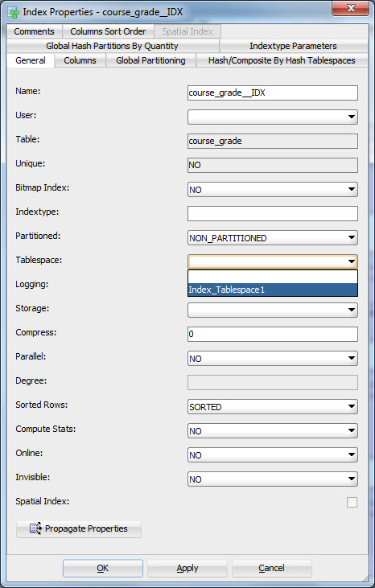
Task: Open the Global Partitioning tab
Action: click(150, 60)
